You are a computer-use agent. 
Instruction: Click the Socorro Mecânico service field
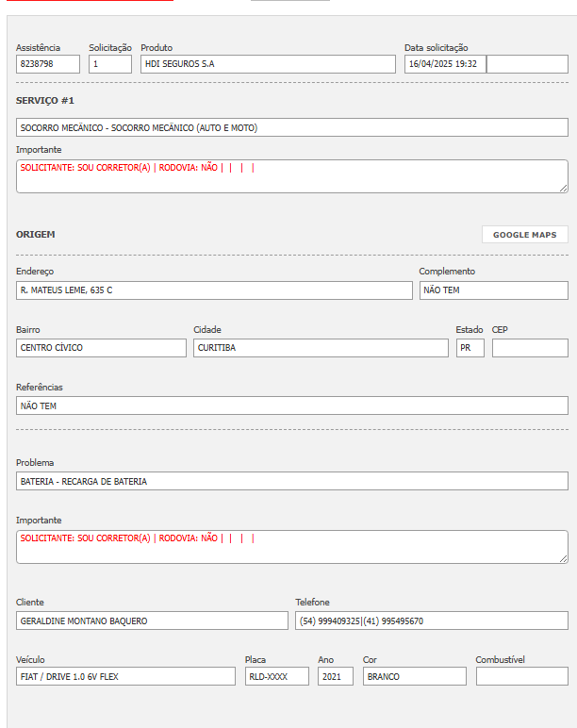tap(292, 127)
